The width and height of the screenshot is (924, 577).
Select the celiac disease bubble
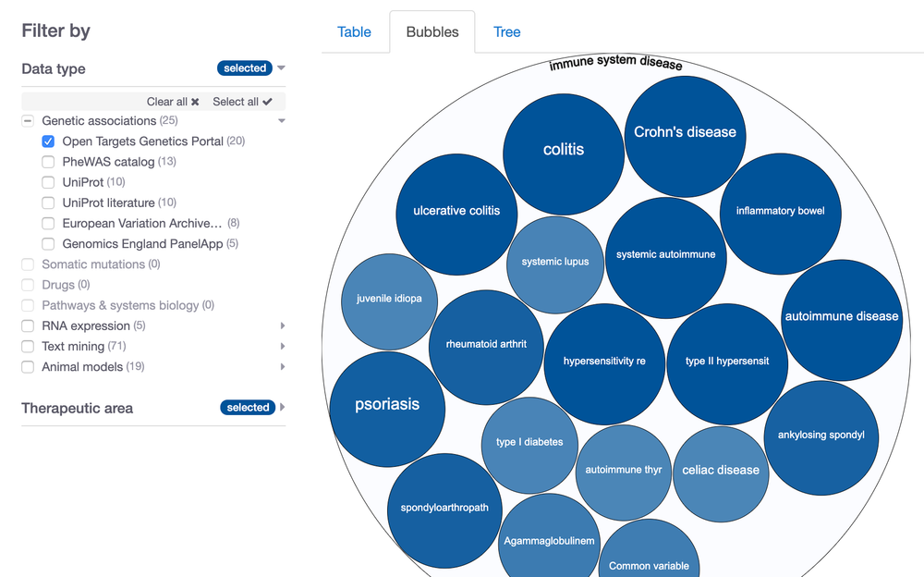tap(721, 473)
